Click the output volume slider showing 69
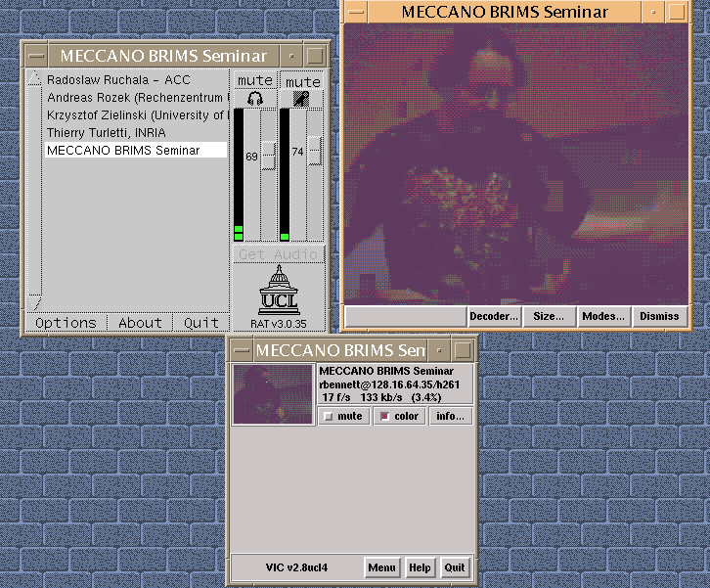 [x=268, y=156]
